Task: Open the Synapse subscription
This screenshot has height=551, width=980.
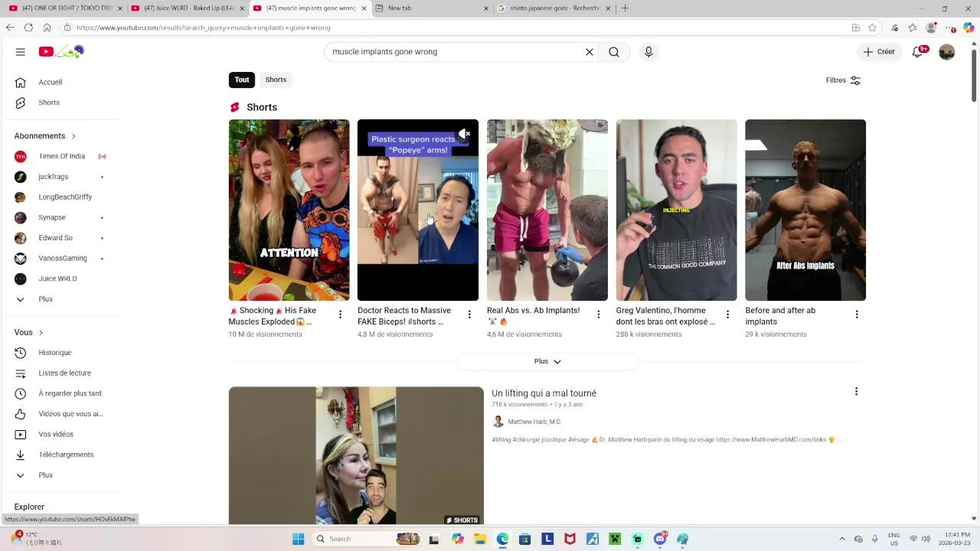Action: point(52,217)
